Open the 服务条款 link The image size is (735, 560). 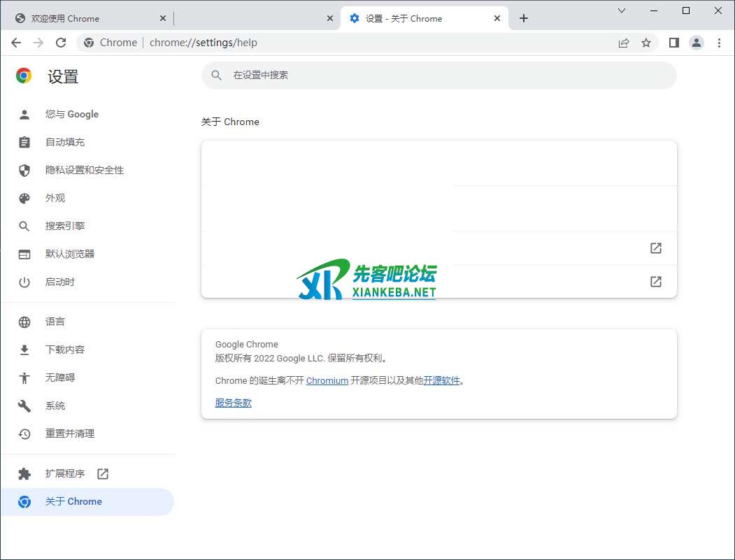click(233, 403)
